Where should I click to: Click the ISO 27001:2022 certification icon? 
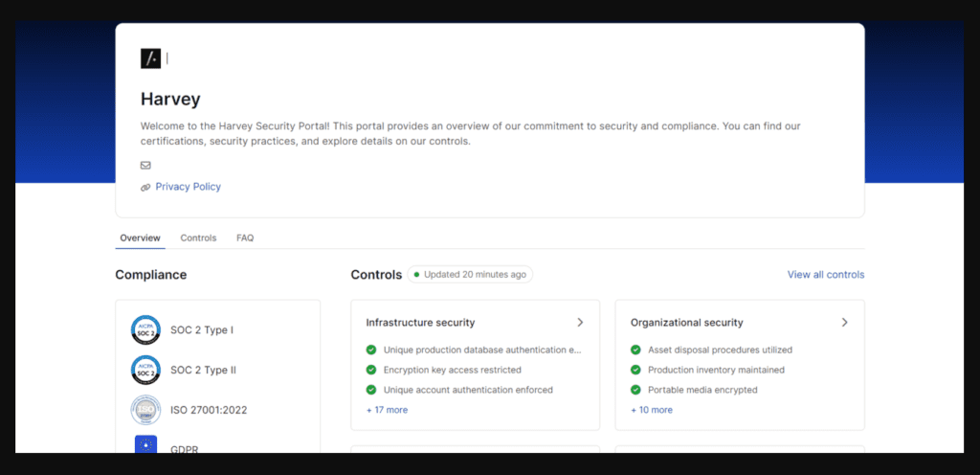[x=145, y=410]
